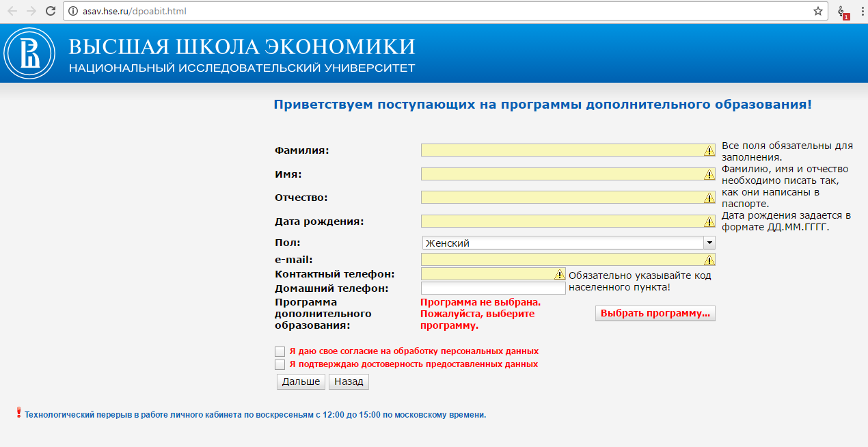The height and width of the screenshot is (447, 868).
Task: Tick consent to personal data processing checkbox
Action: pos(280,351)
